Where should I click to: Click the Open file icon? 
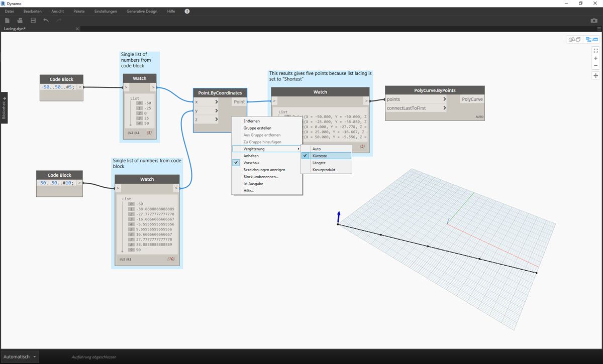[x=20, y=21]
